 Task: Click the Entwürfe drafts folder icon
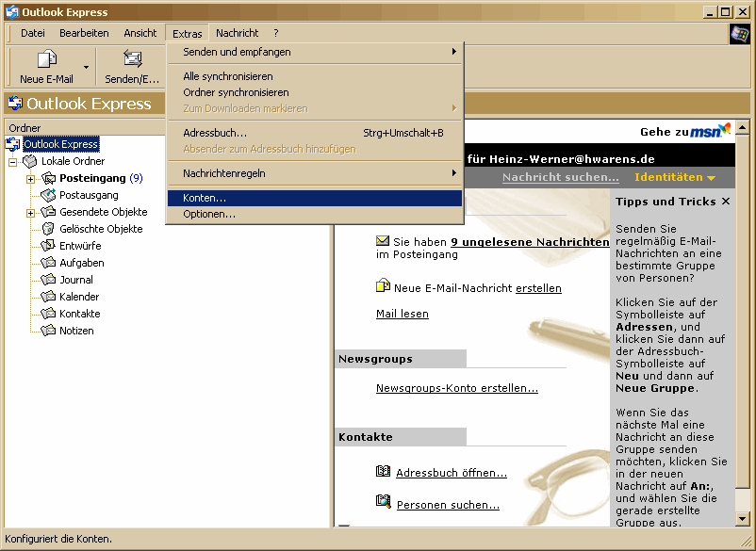(x=48, y=246)
